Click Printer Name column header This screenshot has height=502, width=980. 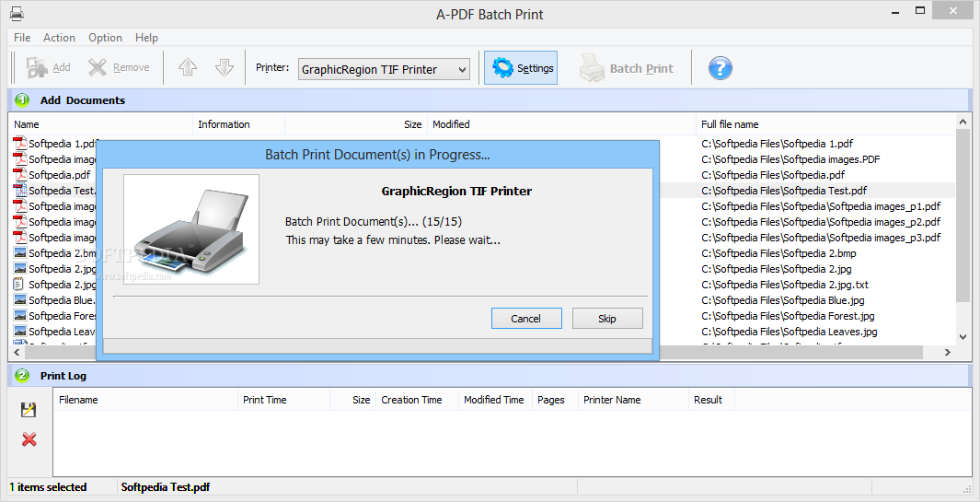click(633, 400)
